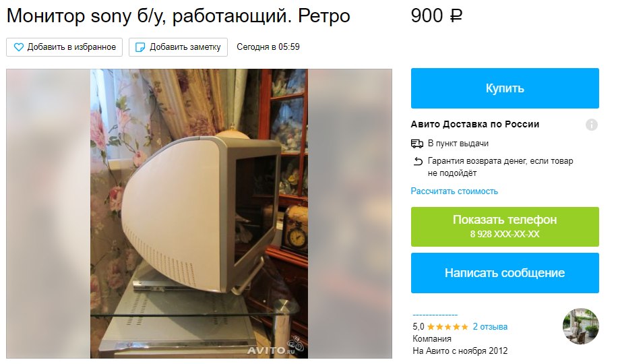This screenshot has width=618, height=364.
Task: Click the note icon beside Добавить заметку
Action: point(140,47)
